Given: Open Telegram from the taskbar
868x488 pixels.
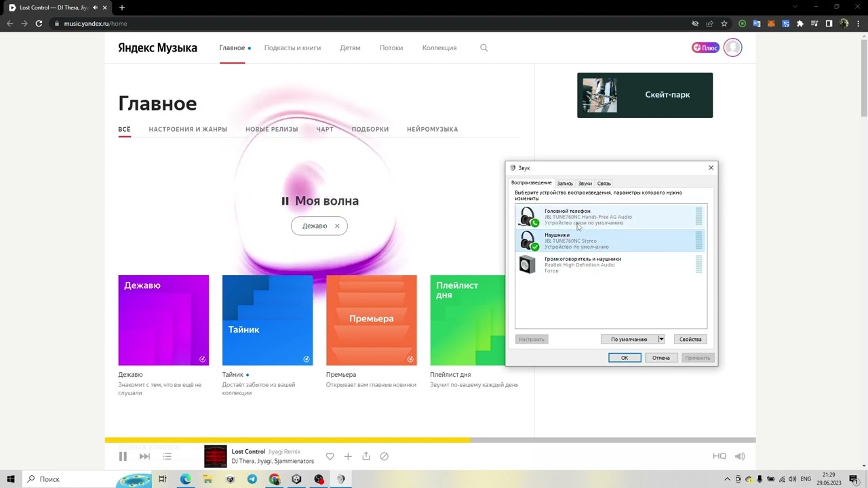Looking at the screenshot, I should (x=252, y=479).
